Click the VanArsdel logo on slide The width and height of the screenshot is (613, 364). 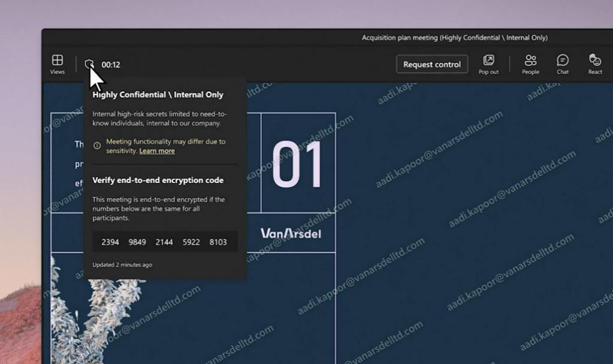(x=291, y=233)
